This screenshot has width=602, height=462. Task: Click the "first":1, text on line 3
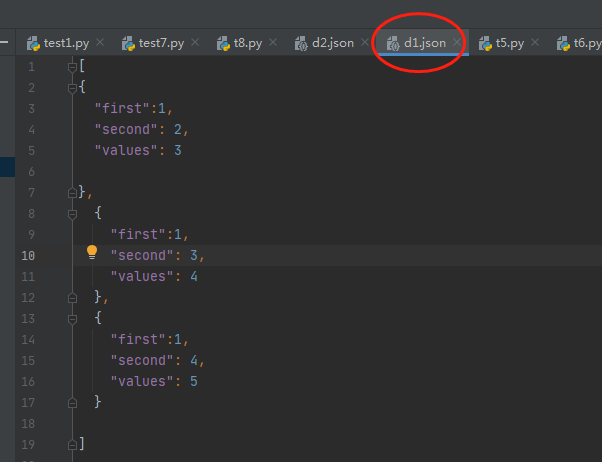coord(134,109)
